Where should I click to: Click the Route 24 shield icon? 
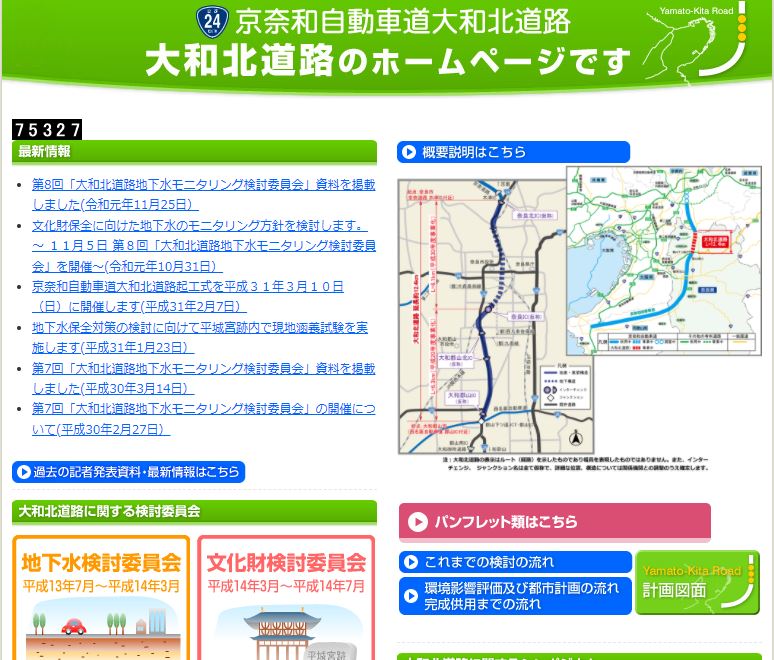211,20
